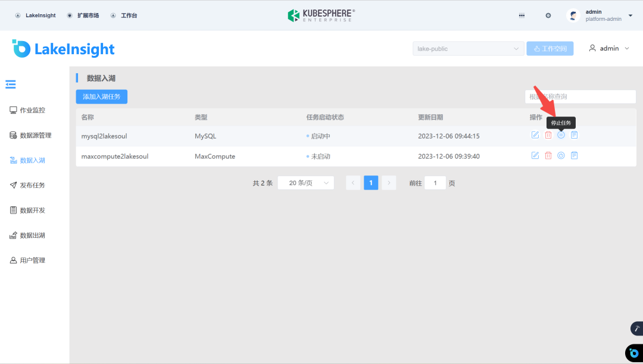Image resolution: width=643 pixels, height=364 pixels.
Task: Delete the mysql2lakesoul task
Action: tap(548, 134)
